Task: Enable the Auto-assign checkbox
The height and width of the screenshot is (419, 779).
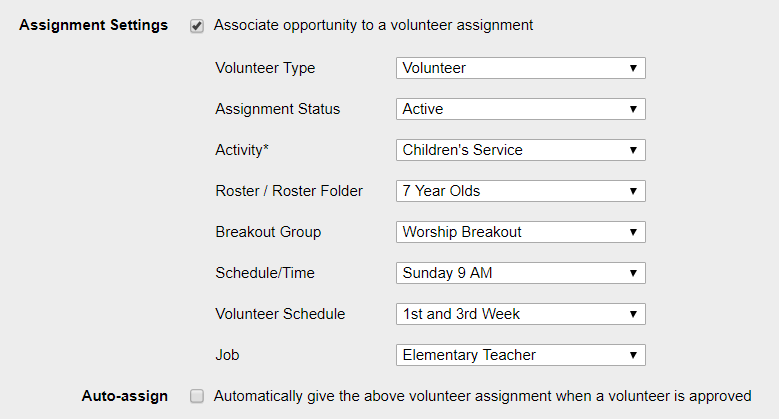Action: tap(197, 396)
